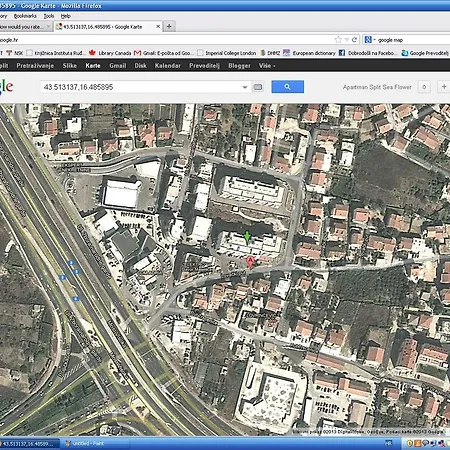Open the notifications counter showing 0

[424, 87]
